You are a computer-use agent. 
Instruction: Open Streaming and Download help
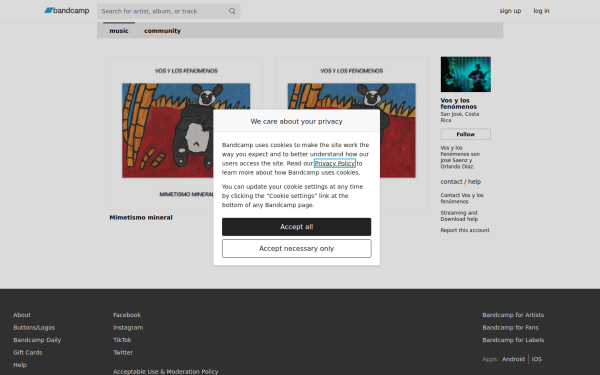tap(459, 216)
